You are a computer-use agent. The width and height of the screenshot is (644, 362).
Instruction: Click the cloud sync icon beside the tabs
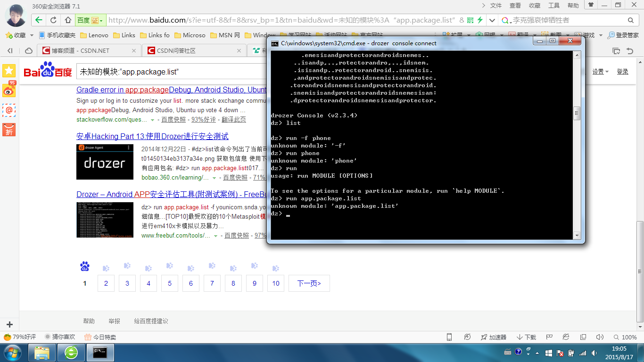coord(29,51)
